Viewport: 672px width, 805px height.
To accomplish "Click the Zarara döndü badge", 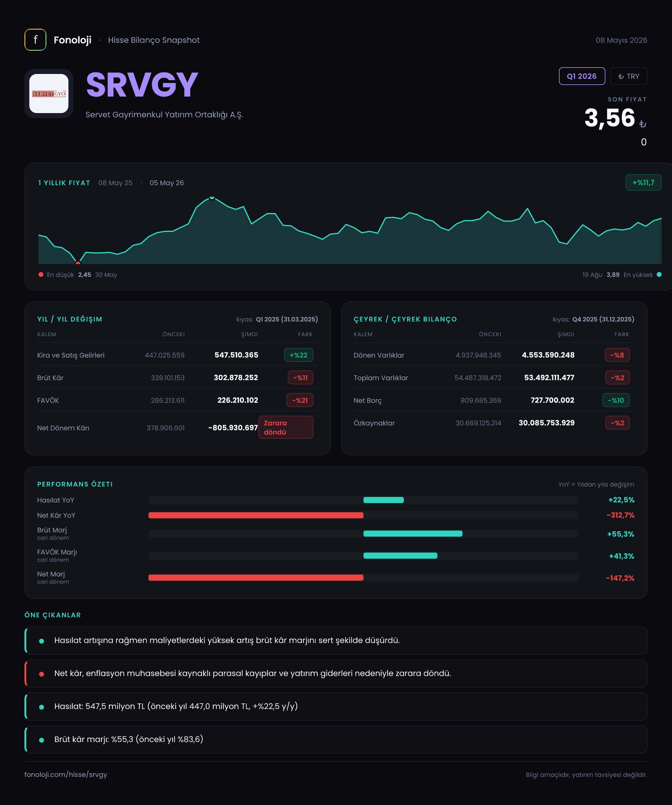I will (286, 428).
